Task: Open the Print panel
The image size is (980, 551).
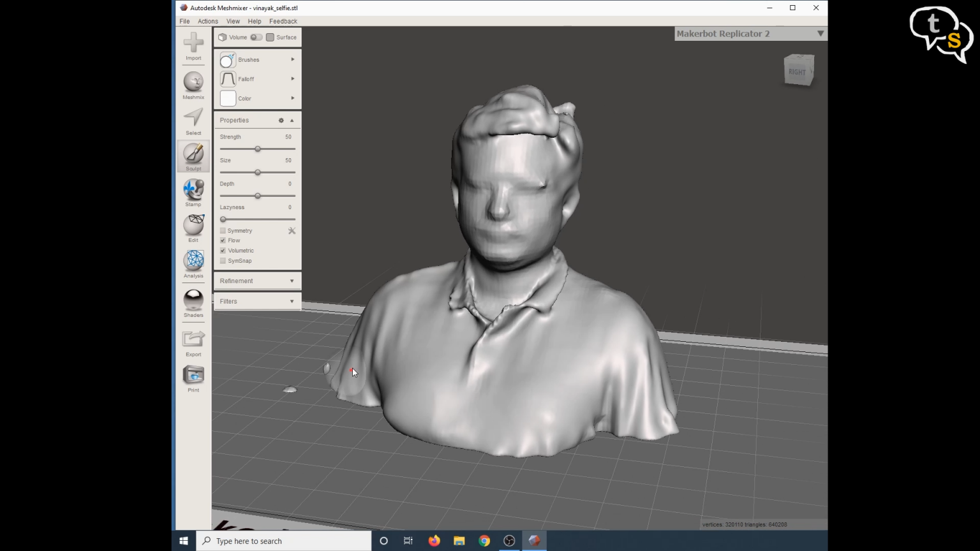Action: [x=193, y=377]
